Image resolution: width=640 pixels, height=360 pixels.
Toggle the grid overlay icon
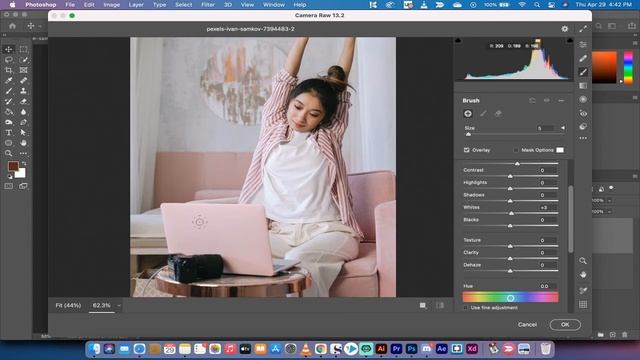click(583, 304)
